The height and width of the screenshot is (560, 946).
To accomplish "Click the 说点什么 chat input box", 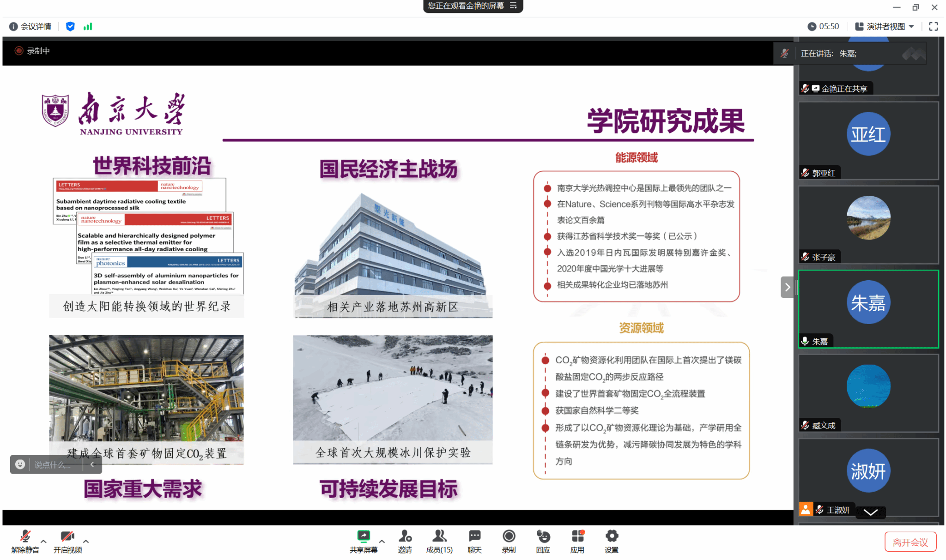I will tap(53, 464).
